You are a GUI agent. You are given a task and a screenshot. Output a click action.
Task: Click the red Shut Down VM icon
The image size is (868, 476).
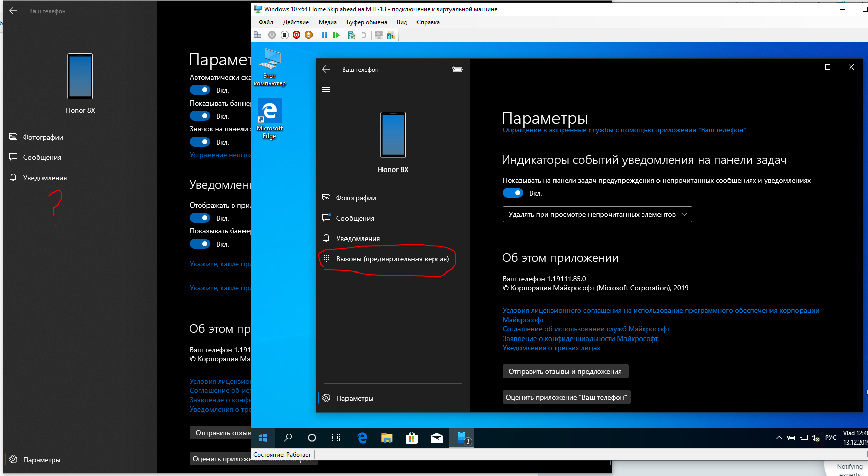point(297,35)
